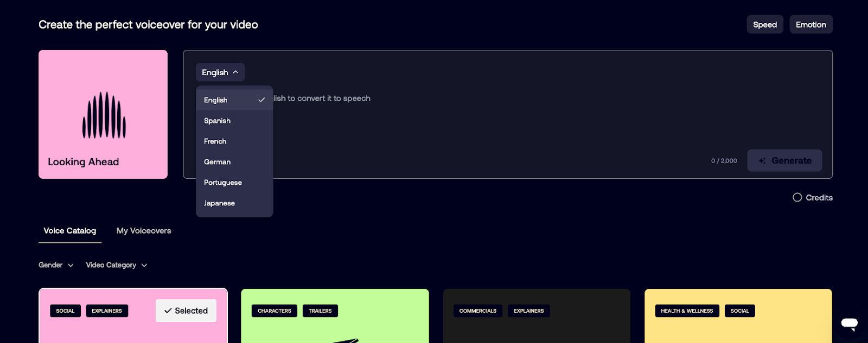The width and height of the screenshot is (868, 343).
Task: Switch to the My Voiceovers tab
Action: point(144,231)
